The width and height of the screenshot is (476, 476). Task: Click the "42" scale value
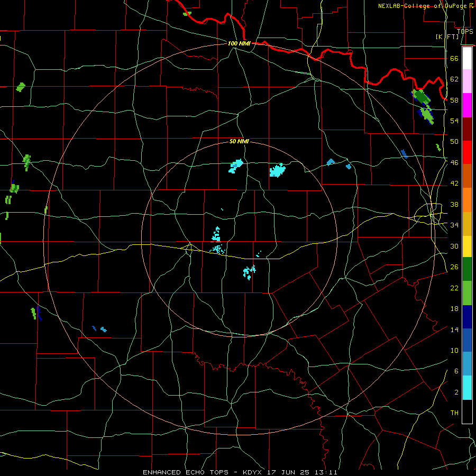454,184
